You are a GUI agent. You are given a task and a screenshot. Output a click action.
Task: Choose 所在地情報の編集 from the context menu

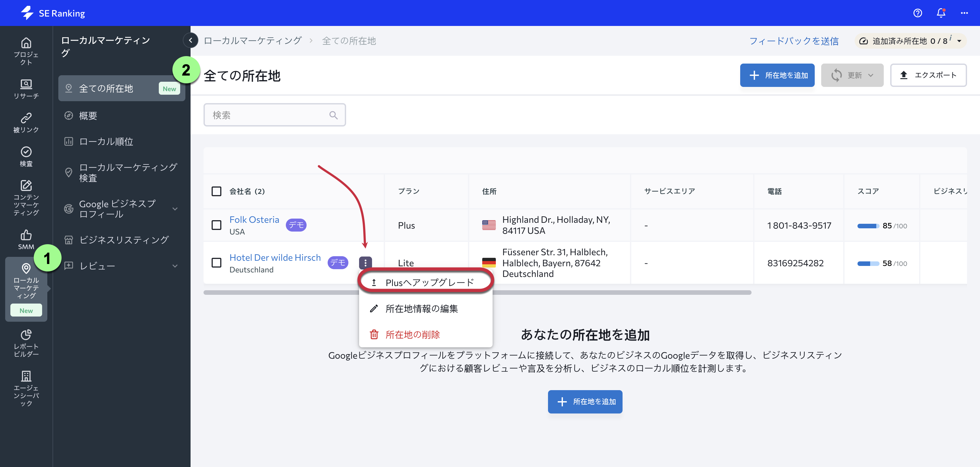click(425, 308)
